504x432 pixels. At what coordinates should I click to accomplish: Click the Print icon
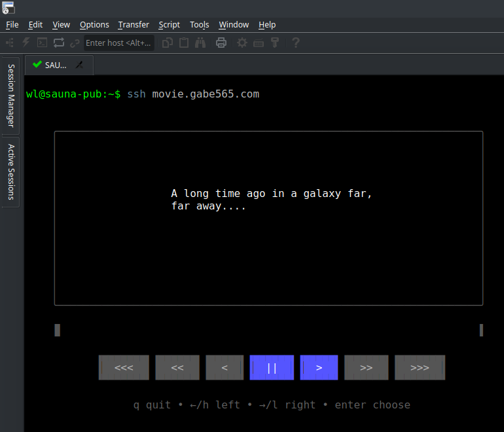pyautogui.click(x=221, y=43)
